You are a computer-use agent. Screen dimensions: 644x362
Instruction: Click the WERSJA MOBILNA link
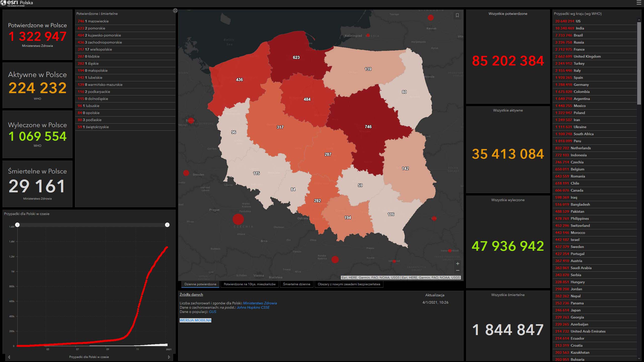195,320
